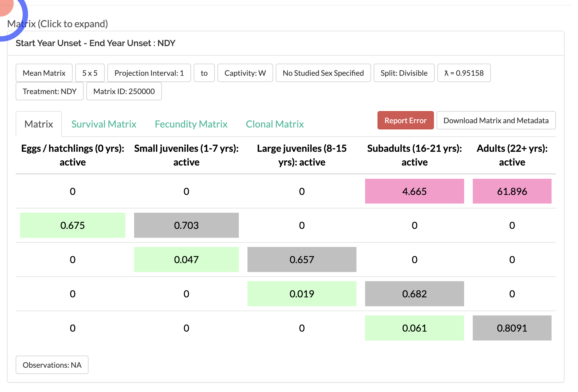
Task: Click the Mean Matrix badge
Action: coord(44,73)
